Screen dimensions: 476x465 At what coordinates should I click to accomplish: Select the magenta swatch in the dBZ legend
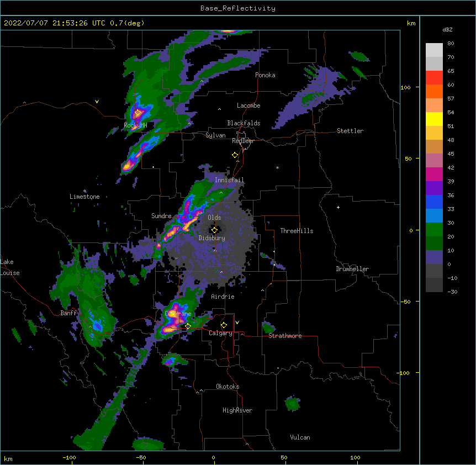[434, 174]
